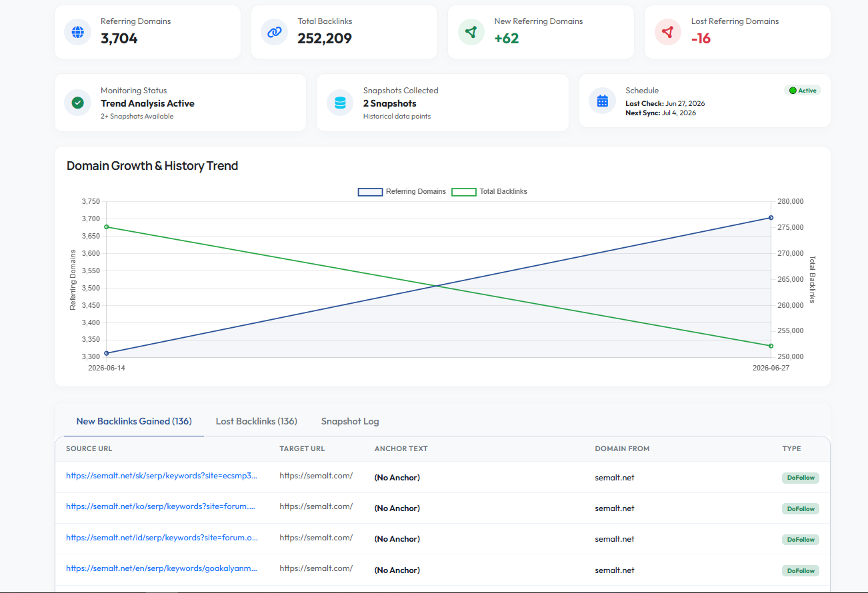
Task: Click the green checkmark Monitoring Status icon
Action: (x=77, y=103)
